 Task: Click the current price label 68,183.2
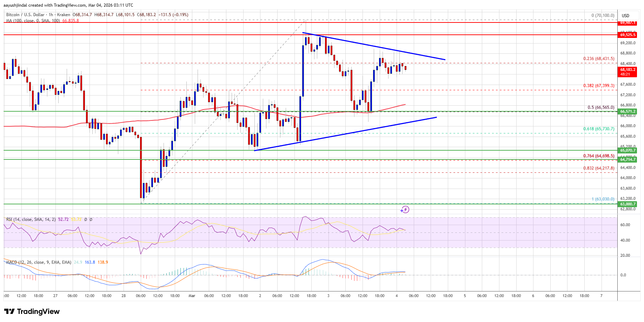coord(628,70)
